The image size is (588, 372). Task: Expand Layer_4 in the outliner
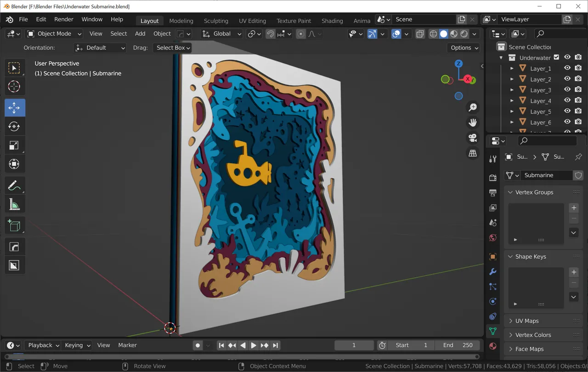[512, 101]
